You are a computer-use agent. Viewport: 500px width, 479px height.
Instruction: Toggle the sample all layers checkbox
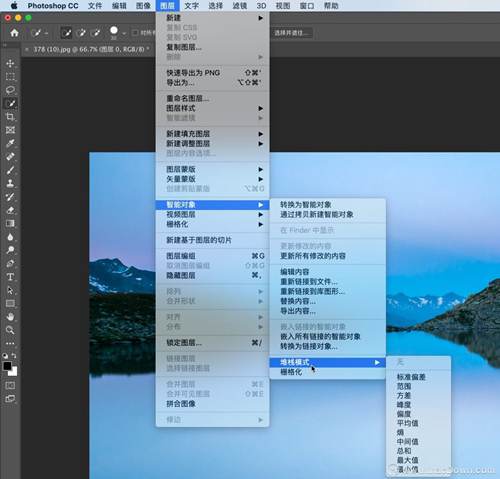point(135,33)
